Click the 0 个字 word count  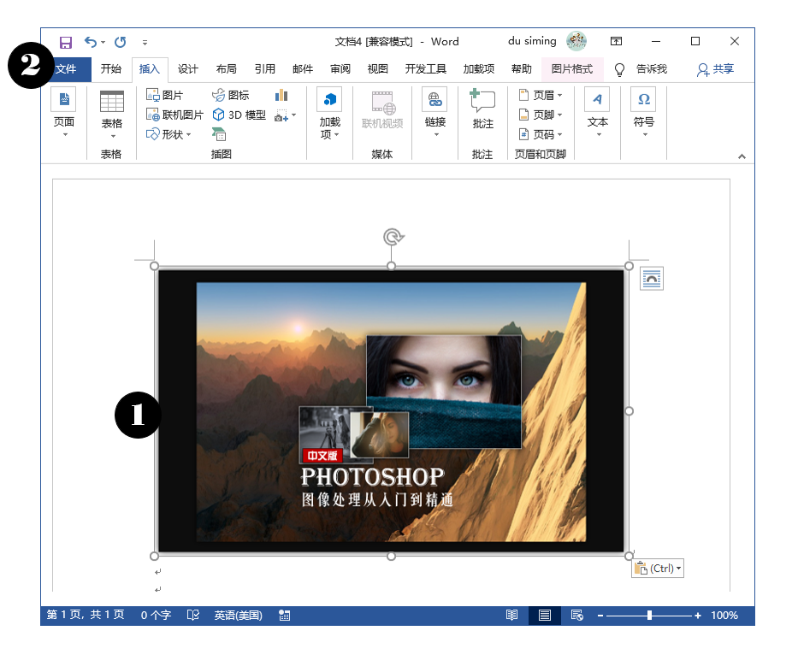click(x=156, y=615)
